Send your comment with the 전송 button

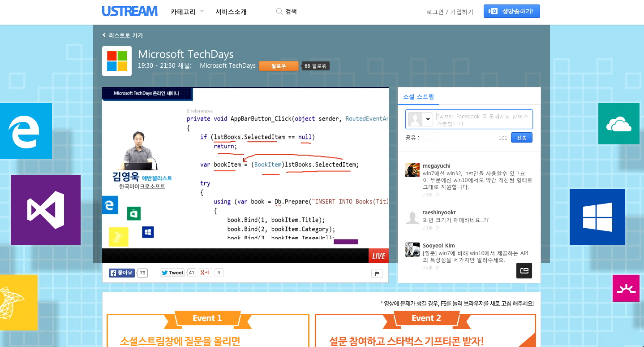pyautogui.click(x=521, y=138)
